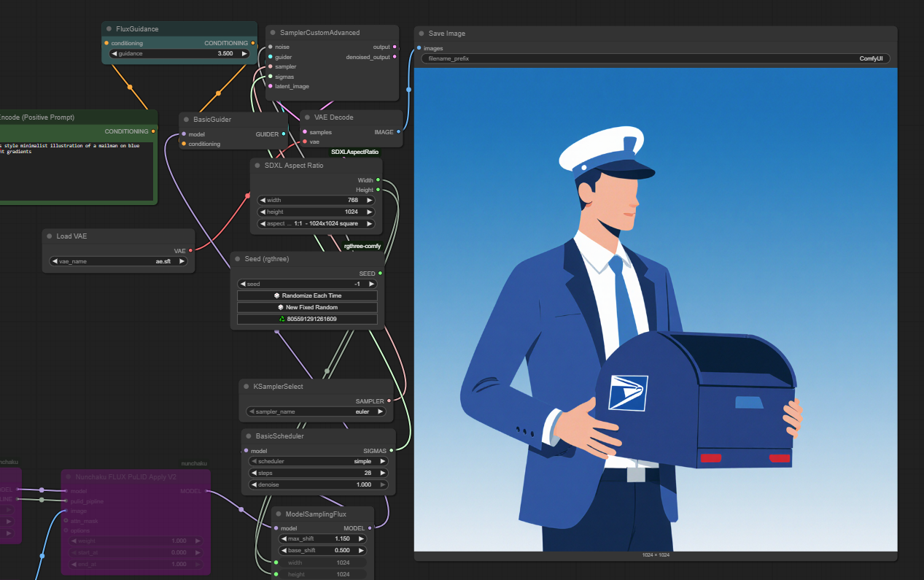Screen dimensions: 924x580
Task: Click VAE Decode samples input port
Action: click(304, 132)
